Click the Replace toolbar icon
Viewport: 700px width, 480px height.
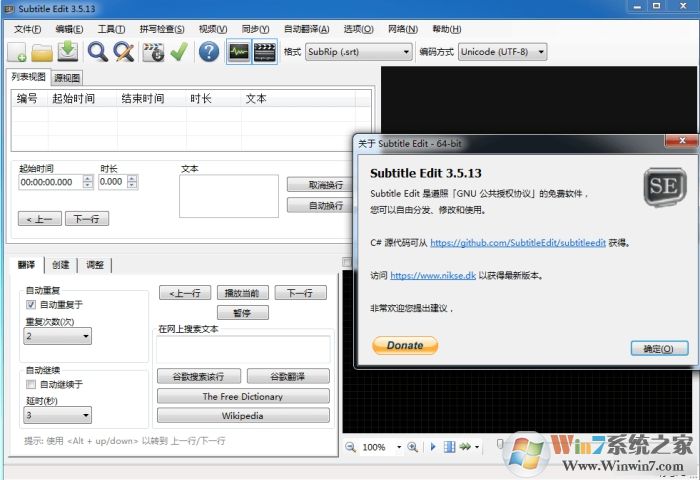tap(123, 51)
